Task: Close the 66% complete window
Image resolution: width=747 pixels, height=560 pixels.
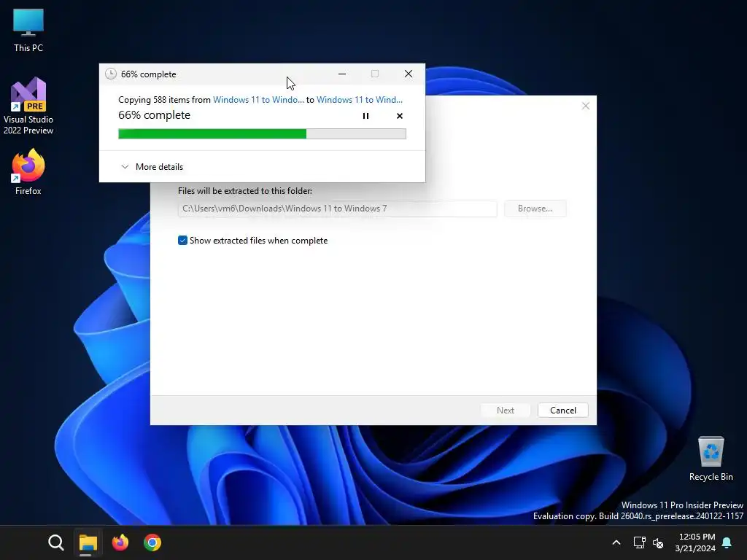Action: click(x=409, y=74)
